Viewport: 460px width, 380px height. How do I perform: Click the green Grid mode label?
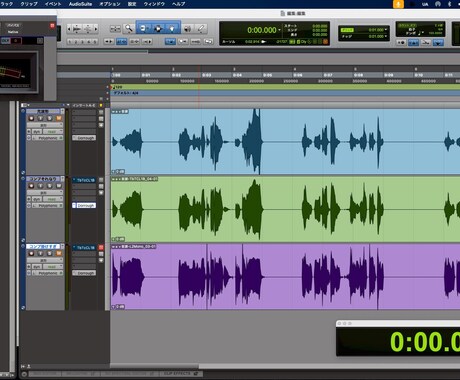(347, 30)
